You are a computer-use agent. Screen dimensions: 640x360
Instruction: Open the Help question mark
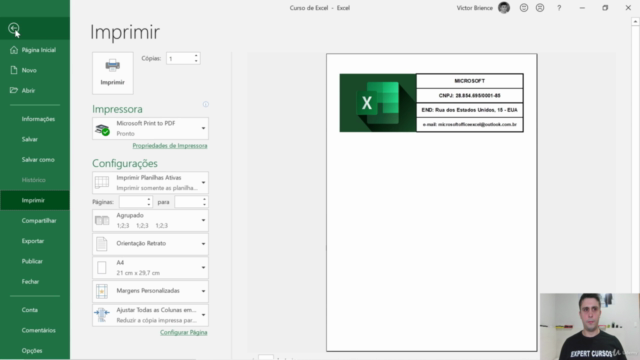559,8
